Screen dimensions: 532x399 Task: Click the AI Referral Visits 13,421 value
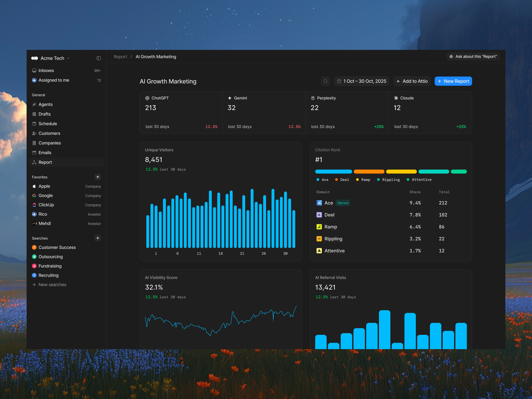tap(325, 287)
